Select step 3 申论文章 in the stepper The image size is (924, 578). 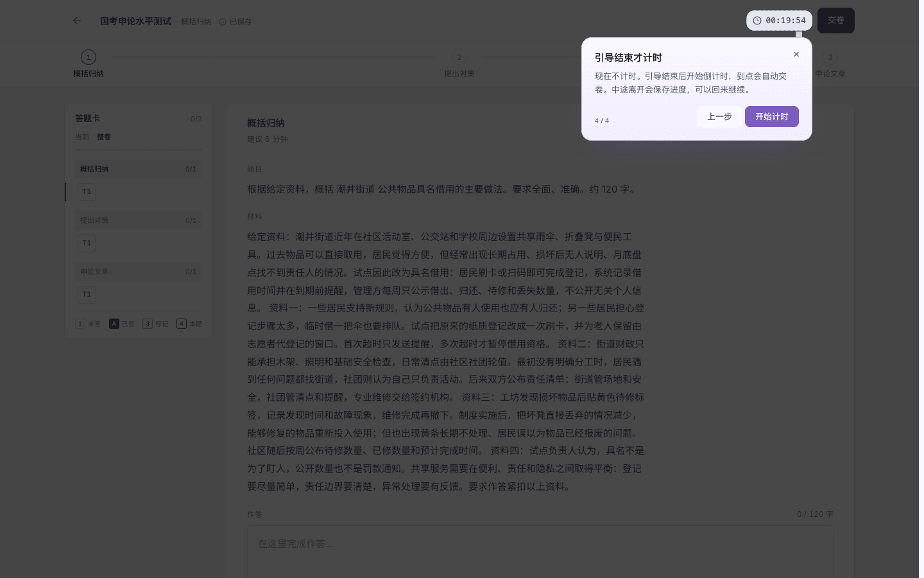click(830, 64)
